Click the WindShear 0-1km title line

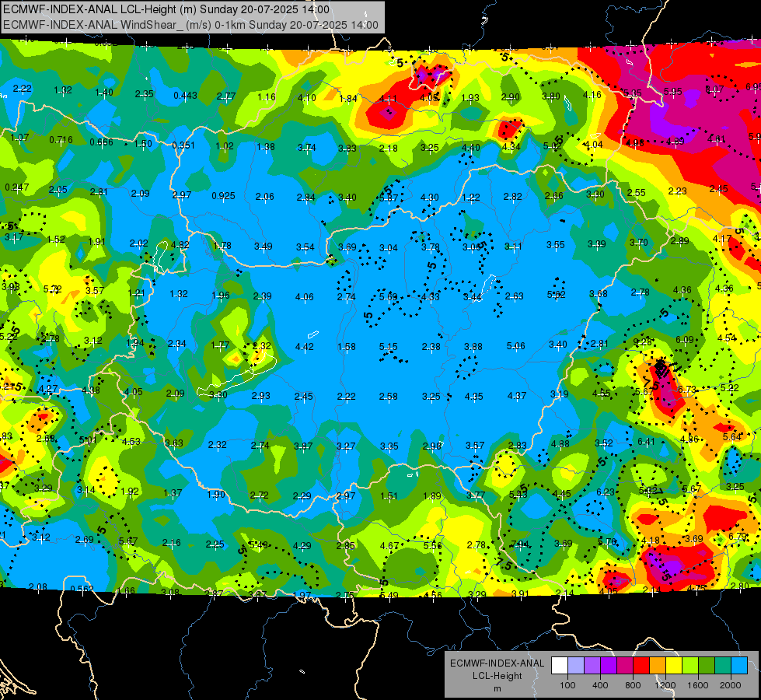pos(190,25)
